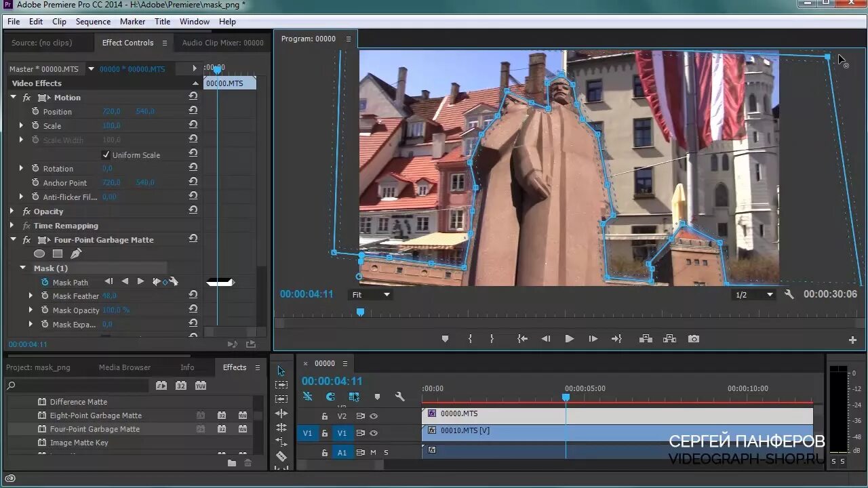Open the Sequence menu
This screenshot has height=488, width=868.
coord(93,22)
